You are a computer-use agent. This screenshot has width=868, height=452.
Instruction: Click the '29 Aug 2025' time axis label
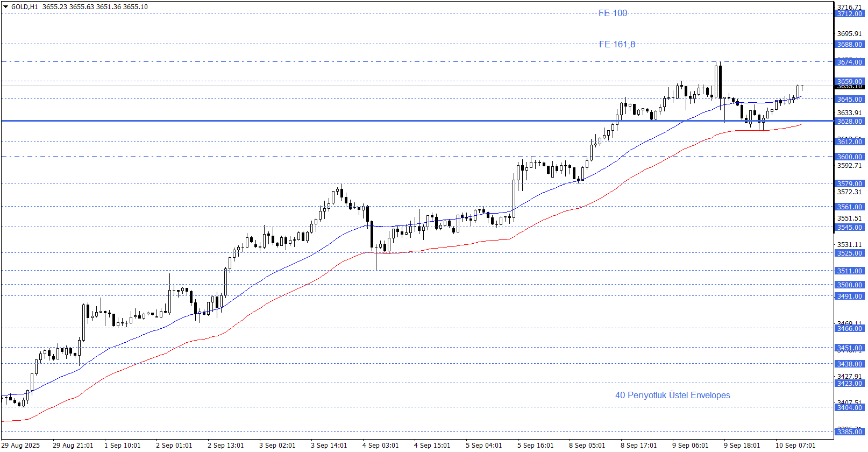coord(20,446)
